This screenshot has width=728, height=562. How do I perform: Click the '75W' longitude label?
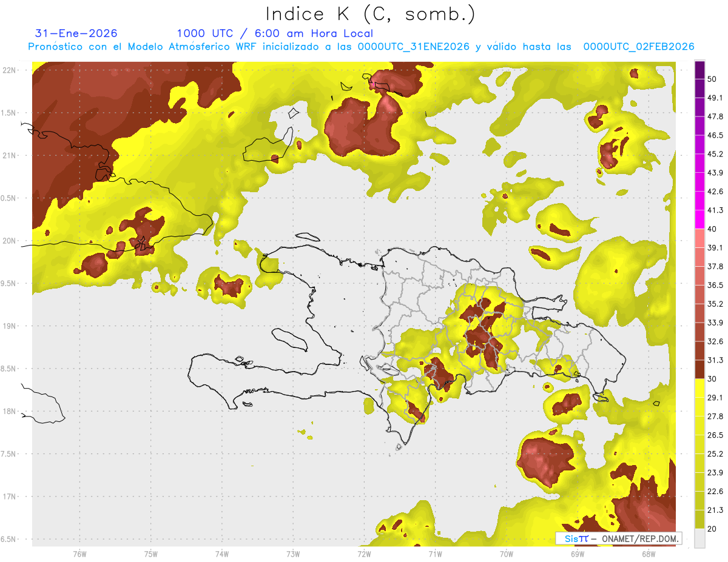150,554
